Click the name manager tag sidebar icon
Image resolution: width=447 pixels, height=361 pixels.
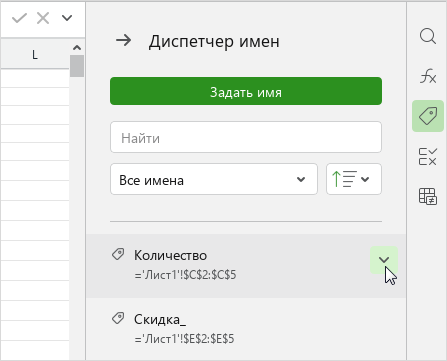(x=428, y=116)
